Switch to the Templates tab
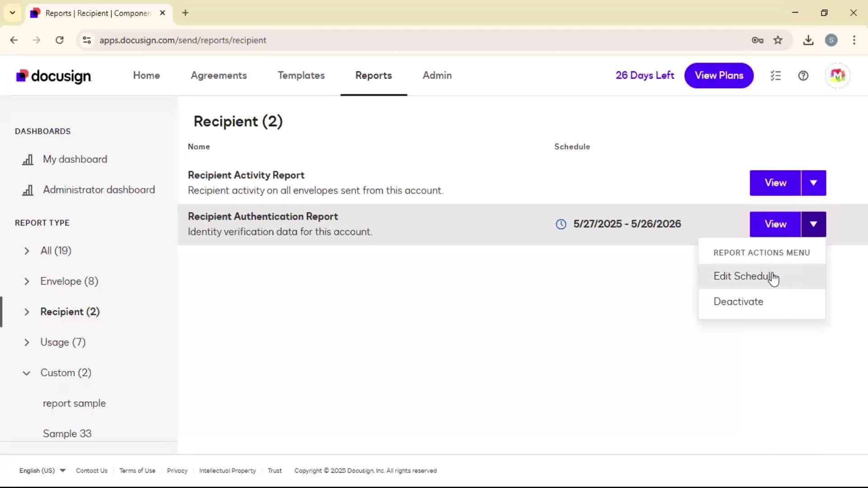This screenshot has height=488, width=868. coord(301,75)
